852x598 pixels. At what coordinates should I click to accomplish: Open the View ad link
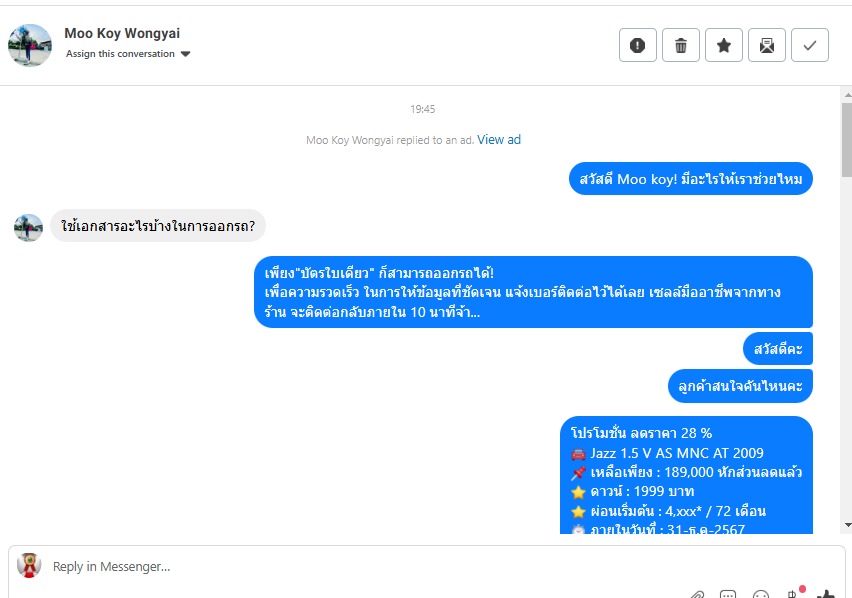coord(499,140)
